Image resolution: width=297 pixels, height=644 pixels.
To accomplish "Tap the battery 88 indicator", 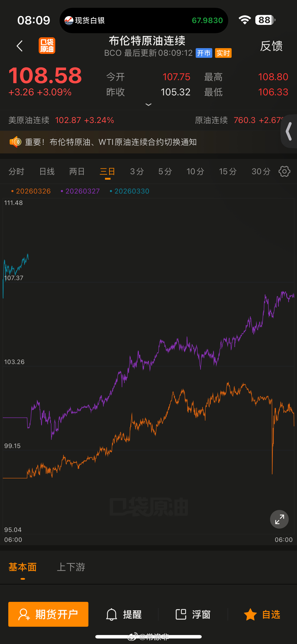I will pos(265,20).
